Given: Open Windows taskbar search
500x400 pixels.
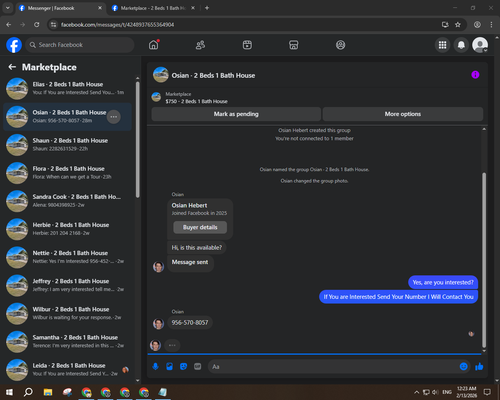Looking at the screenshot, I should pos(28,392).
